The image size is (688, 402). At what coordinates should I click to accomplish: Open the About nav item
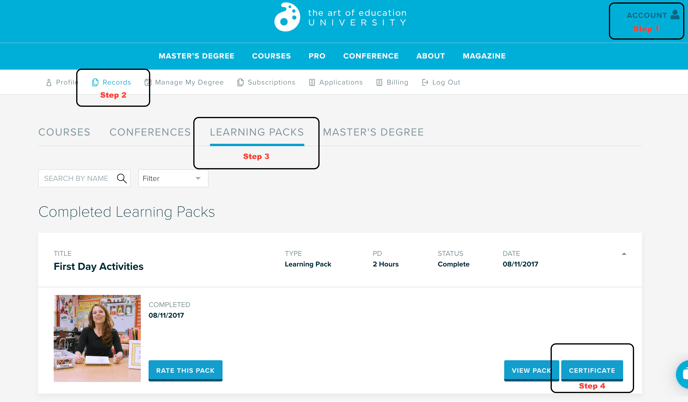[430, 56]
